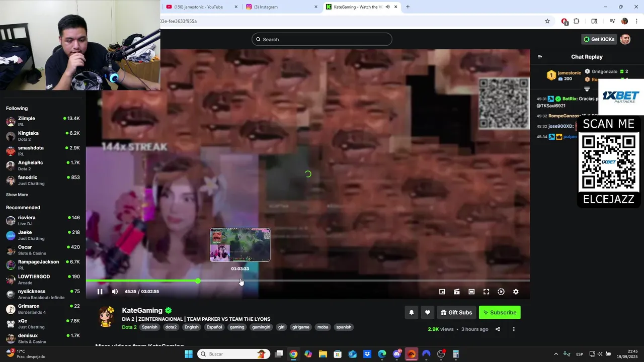This screenshot has height=362, width=644.
Task: Open fanodric channel in Following
Action: (x=43, y=180)
